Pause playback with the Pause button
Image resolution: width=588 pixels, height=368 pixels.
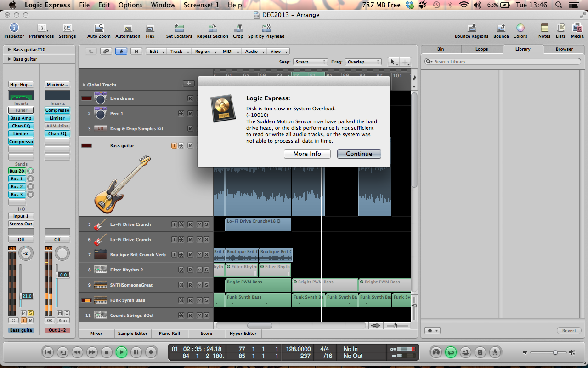[x=136, y=352]
